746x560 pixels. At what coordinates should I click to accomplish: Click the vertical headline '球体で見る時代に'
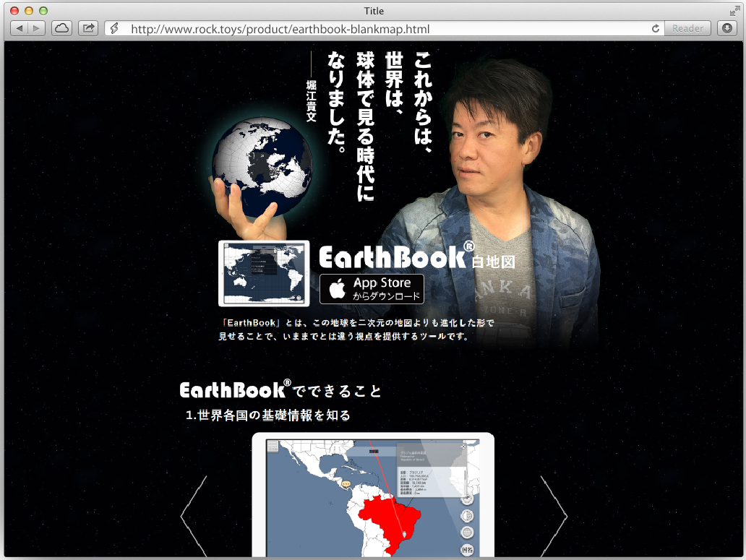click(365, 126)
